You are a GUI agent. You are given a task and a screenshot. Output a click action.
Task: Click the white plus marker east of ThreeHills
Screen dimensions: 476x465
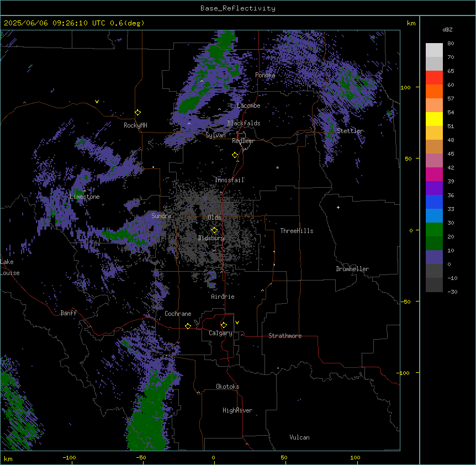[x=338, y=207]
